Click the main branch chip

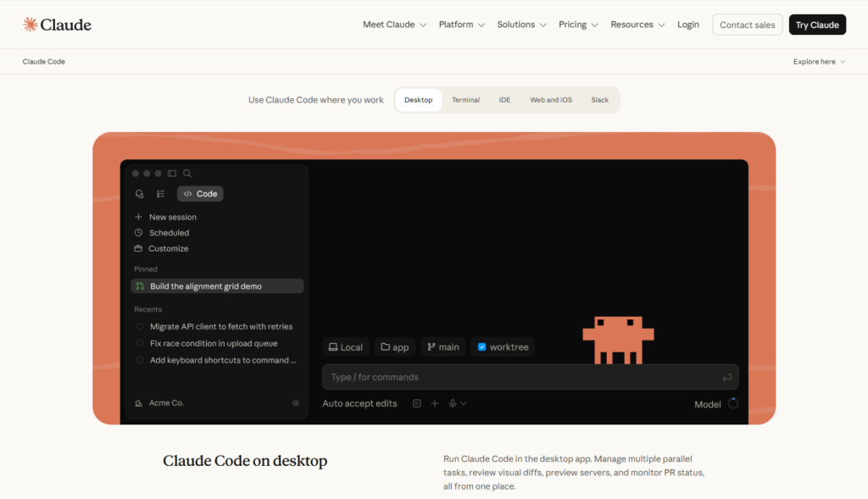click(x=442, y=347)
